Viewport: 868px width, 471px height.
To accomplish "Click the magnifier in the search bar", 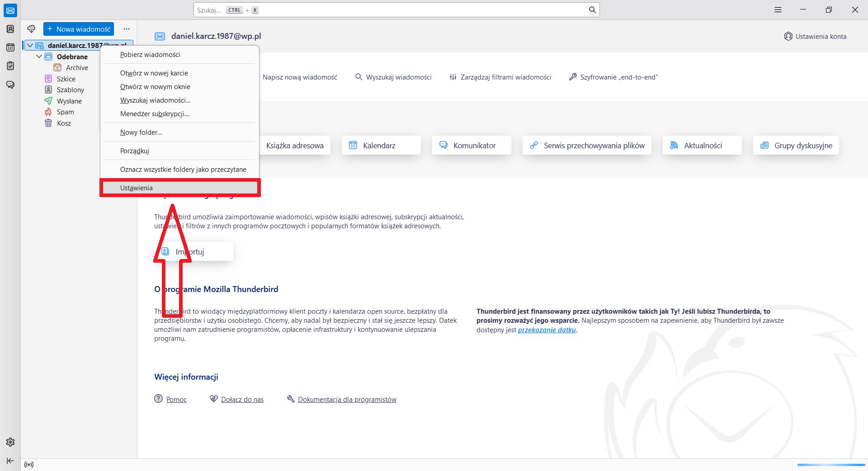I will [592, 9].
